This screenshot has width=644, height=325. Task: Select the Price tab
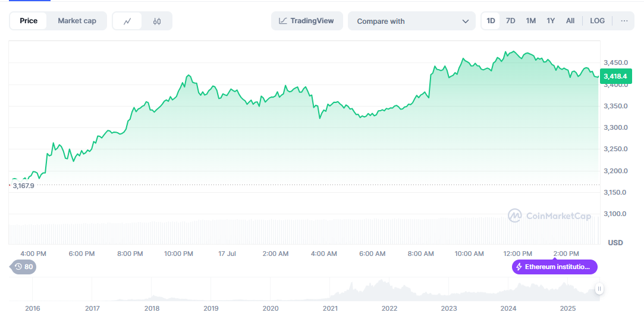[x=29, y=21]
